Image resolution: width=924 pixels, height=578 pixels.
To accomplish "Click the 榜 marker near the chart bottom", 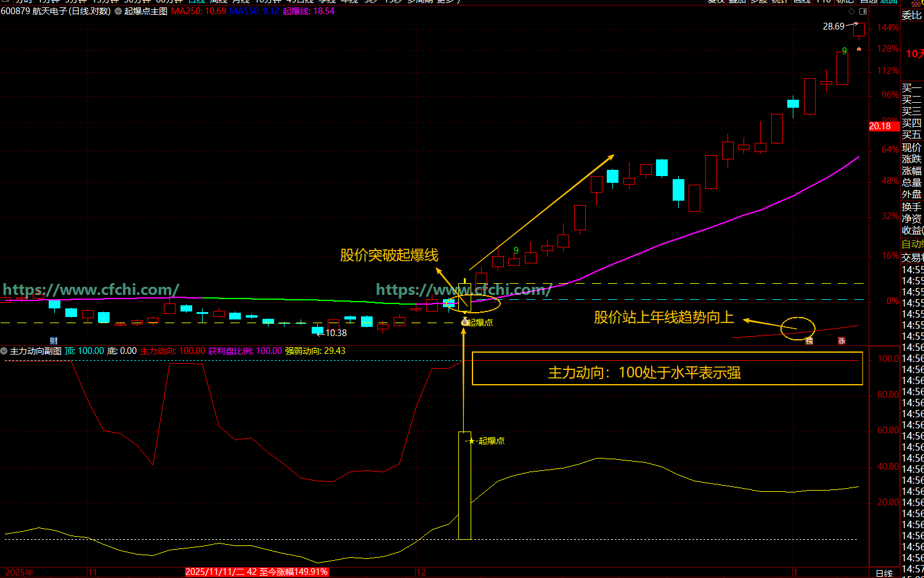I will coord(809,340).
